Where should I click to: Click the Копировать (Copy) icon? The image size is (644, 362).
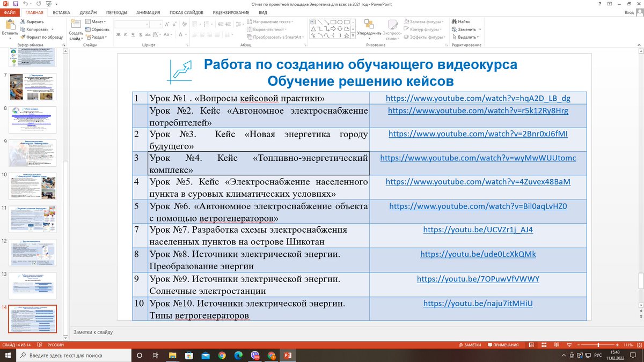[x=22, y=29]
